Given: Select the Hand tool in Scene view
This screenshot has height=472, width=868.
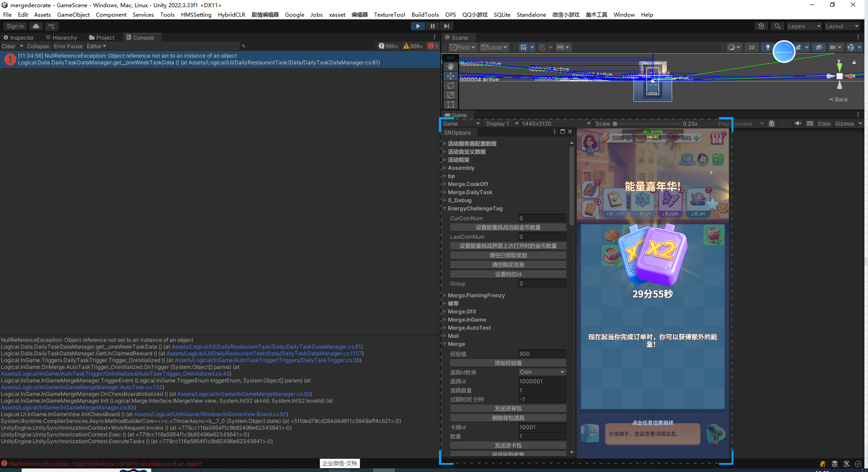Looking at the screenshot, I should point(451,67).
